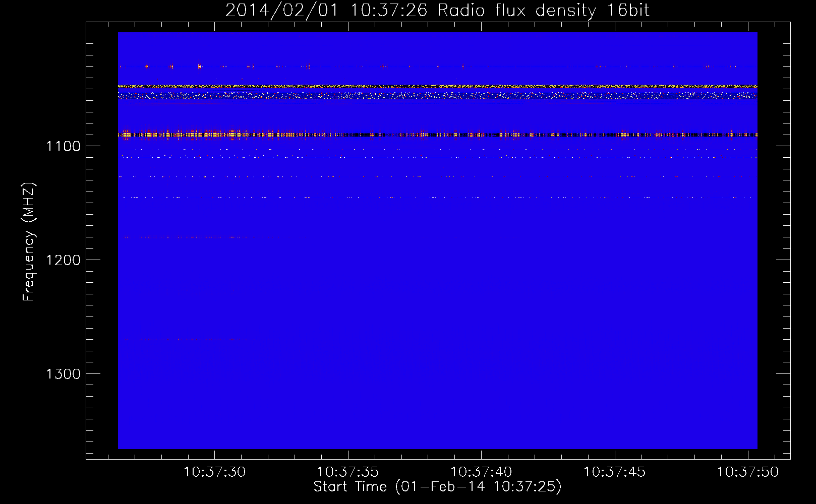Click the x-axis tick label '10:37:35'
The height and width of the screenshot is (504, 816).
coord(348,472)
